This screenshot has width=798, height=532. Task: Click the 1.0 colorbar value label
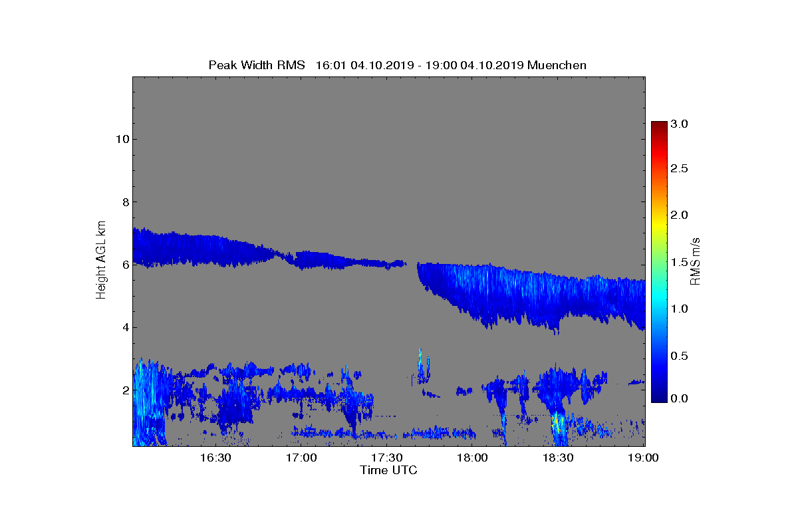(x=679, y=309)
